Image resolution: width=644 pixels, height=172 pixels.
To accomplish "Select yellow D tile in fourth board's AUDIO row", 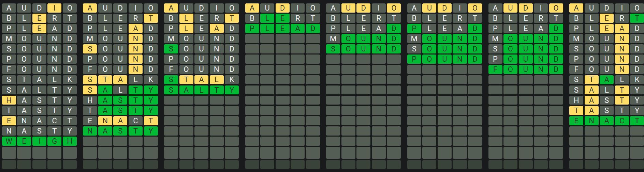I will [282, 8].
